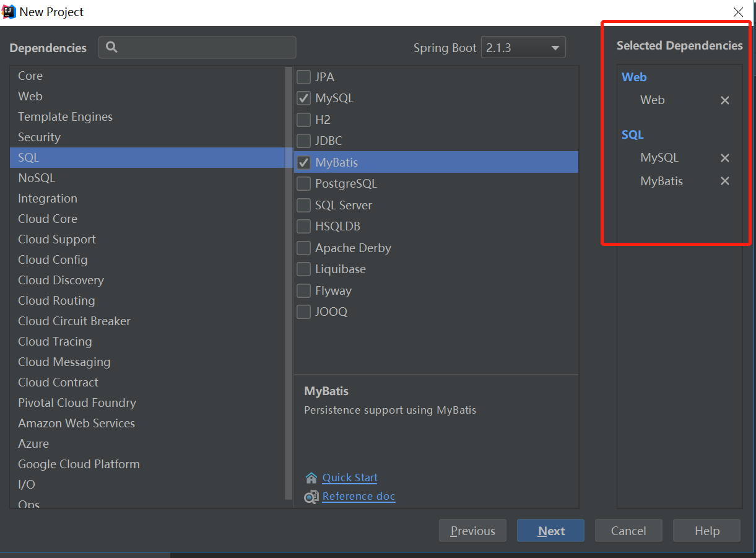Remove MyBatis from selected dependencies
The width and height of the screenshot is (756, 558).
725,181
